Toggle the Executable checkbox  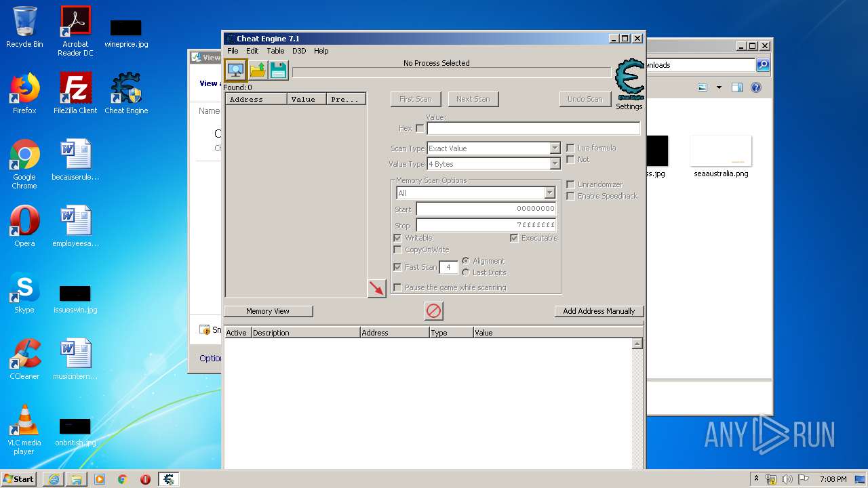pyautogui.click(x=514, y=238)
